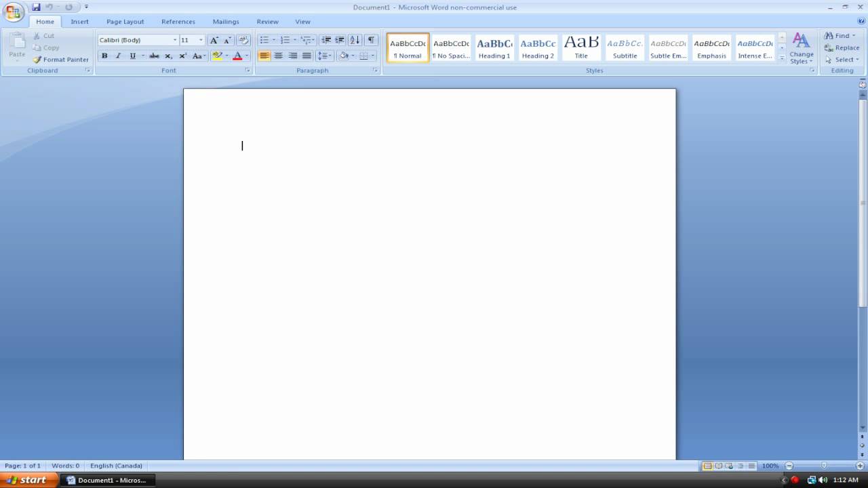Switch to Full Screen Reading view

click(x=719, y=466)
